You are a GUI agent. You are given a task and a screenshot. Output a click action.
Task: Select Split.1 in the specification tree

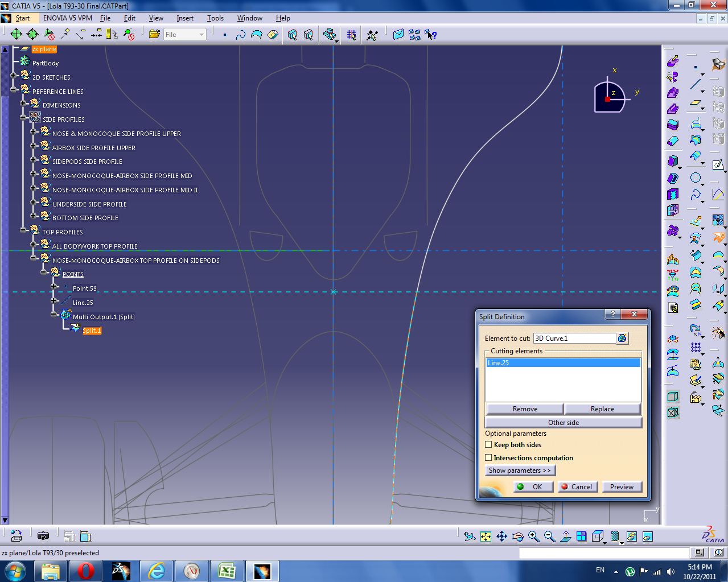pyautogui.click(x=92, y=331)
